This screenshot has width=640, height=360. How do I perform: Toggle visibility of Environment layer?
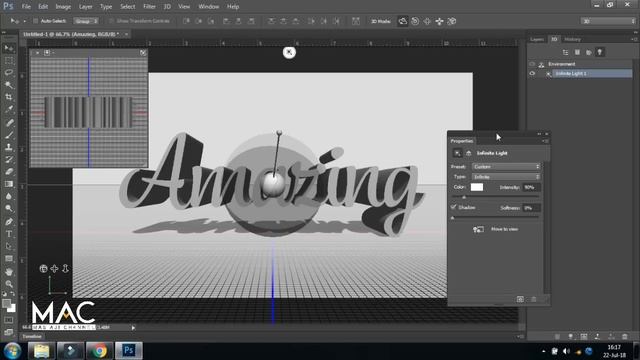(532, 64)
